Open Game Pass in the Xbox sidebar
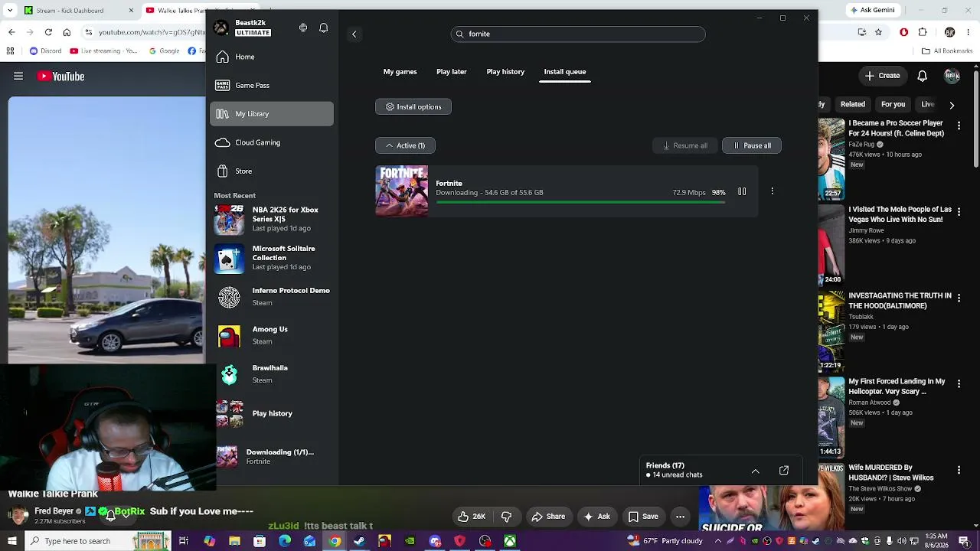This screenshot has height=551, width=980. 272,85
